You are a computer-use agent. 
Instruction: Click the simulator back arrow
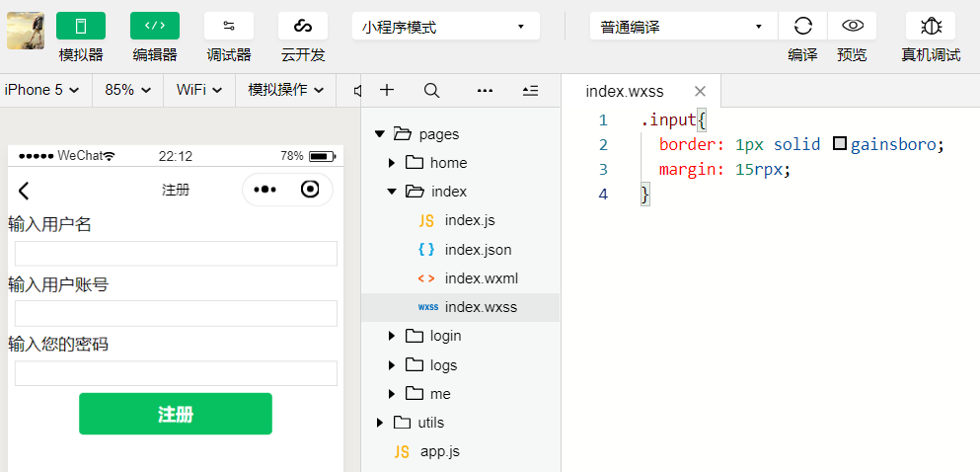(x=25, y=191)
